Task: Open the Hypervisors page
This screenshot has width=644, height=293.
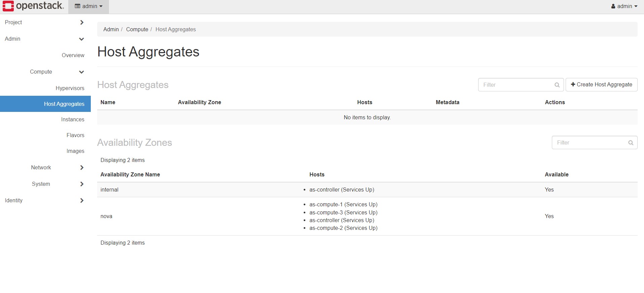Action: [x=70, y=88]
